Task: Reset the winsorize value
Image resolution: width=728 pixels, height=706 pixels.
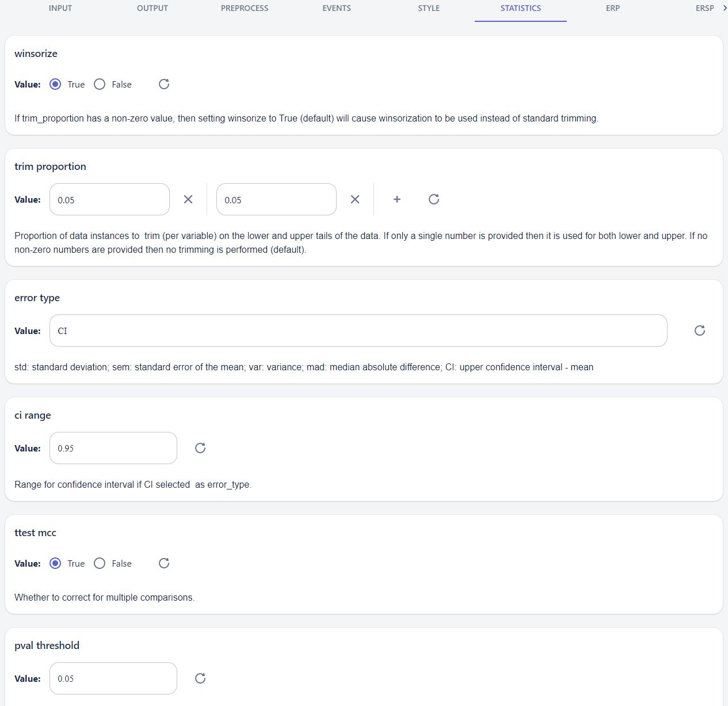Action: (164, 84)
